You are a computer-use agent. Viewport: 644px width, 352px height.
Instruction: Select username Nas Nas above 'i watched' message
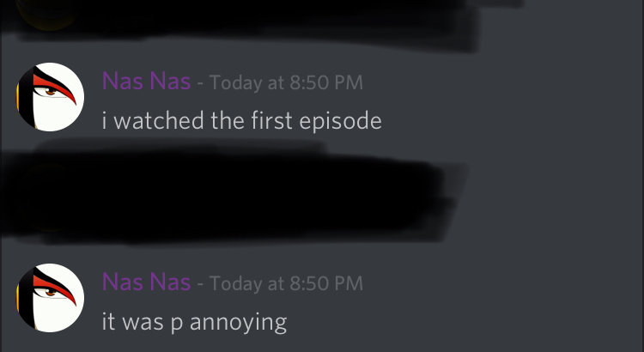coord(146,81)
